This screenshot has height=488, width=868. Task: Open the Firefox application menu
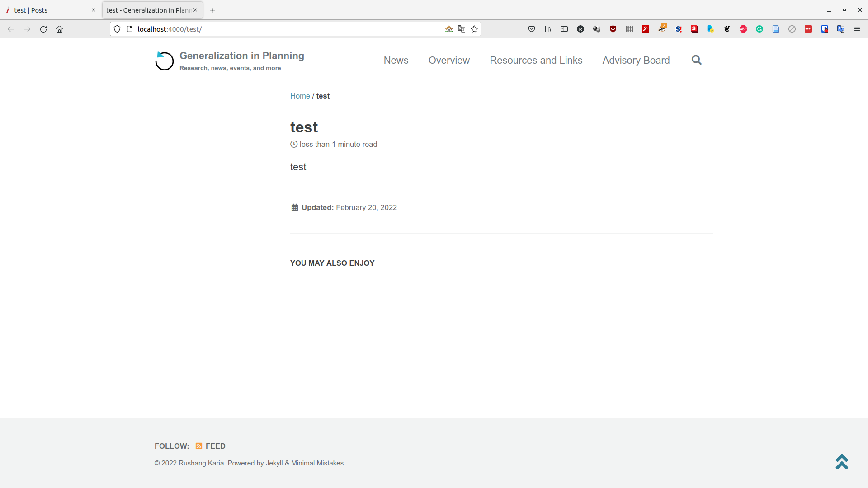(857, 29)
